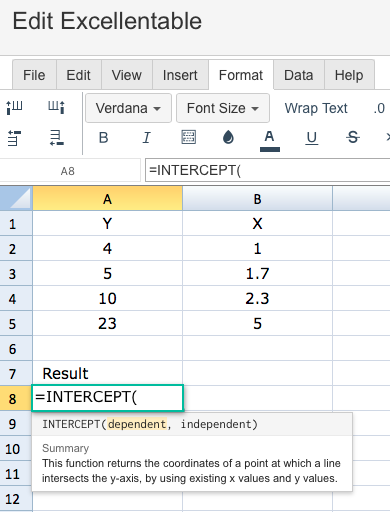The height and width of the screenshot is (512, 390).
Task: Open the Verdana font dropdown
Action: point(128,108)
